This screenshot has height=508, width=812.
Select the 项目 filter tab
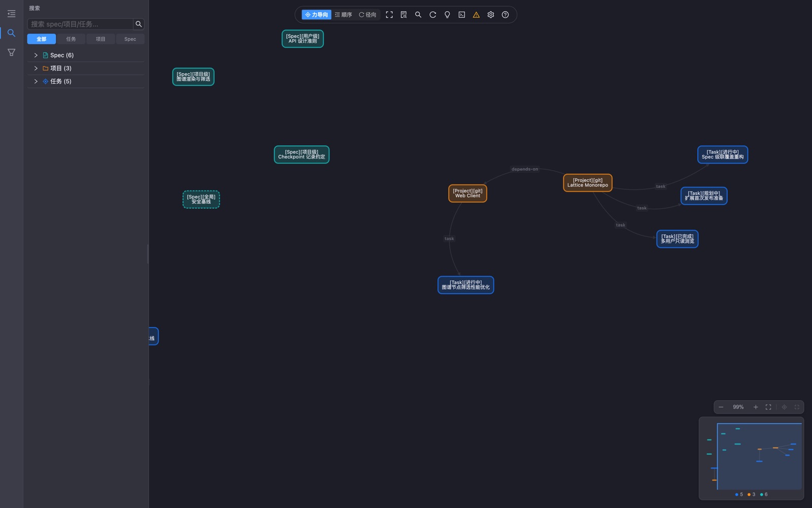click(100, 39)
